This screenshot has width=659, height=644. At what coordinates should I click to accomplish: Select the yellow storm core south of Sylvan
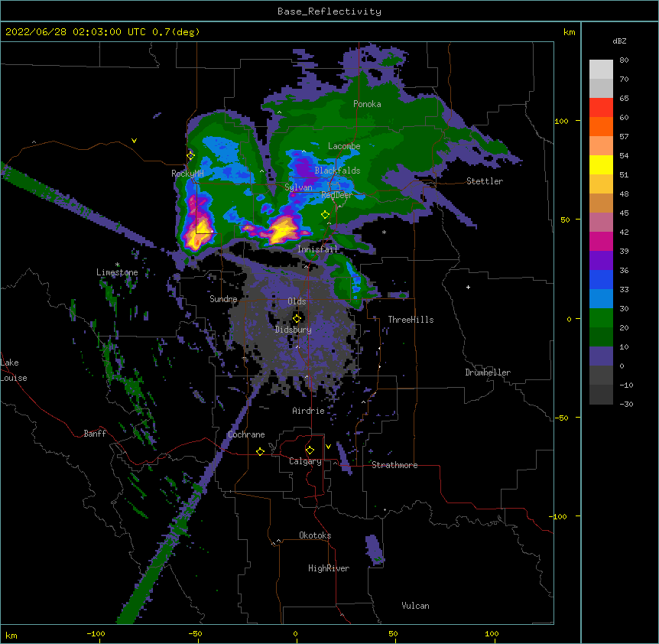pyautogui.click(x=282, y=230)
